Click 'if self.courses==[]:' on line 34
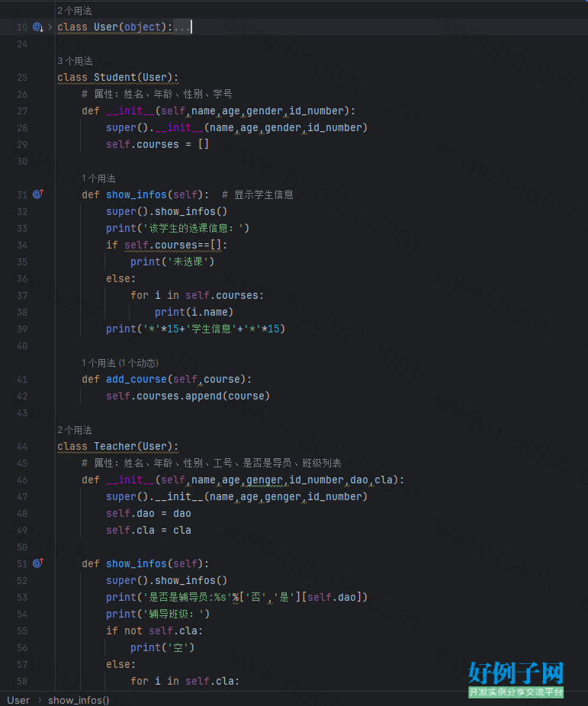Viewport: 588px width, 706px height. pyautogui.click(x=166, y=245)
